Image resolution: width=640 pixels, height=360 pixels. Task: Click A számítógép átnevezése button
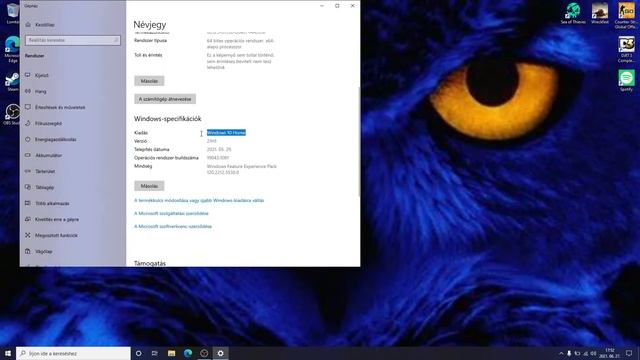pyautogui.click(x=165, y=99)
